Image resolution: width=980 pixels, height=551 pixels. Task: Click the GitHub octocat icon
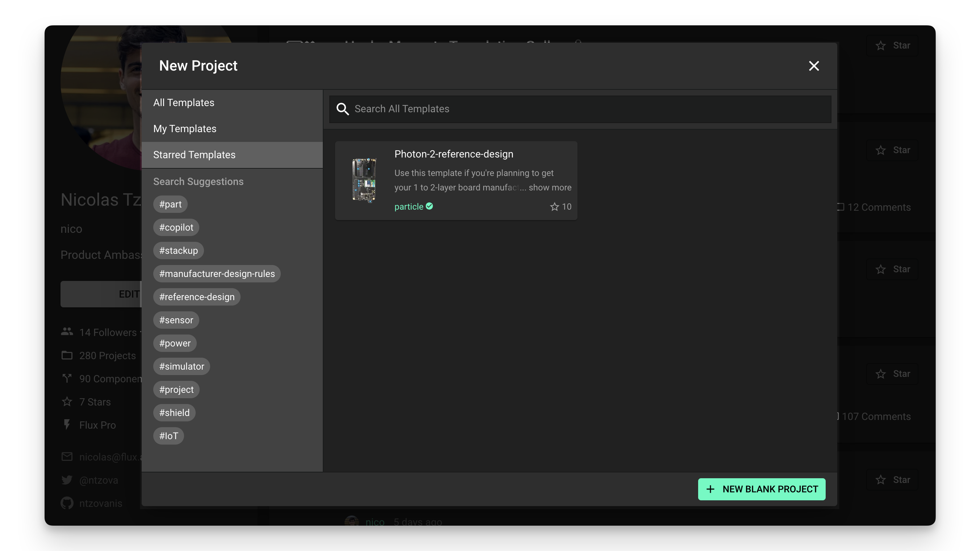[x=67, y=504]
